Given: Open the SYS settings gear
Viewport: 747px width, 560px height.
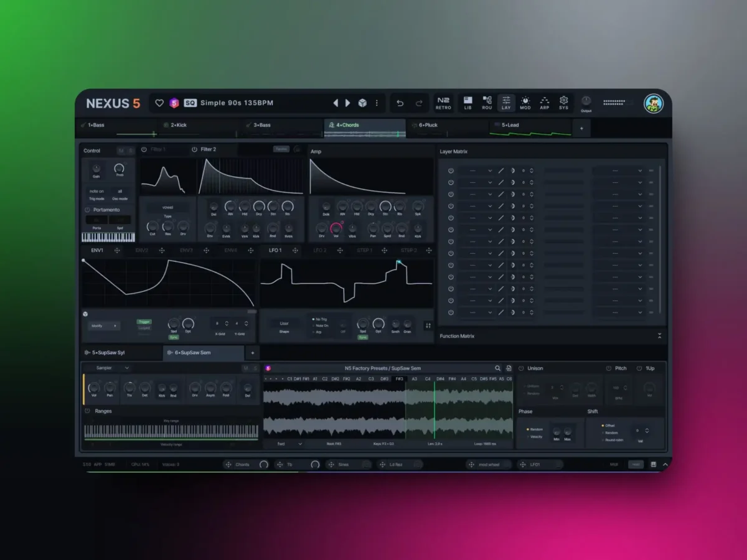Looking at the screenshot, I should pos(563,103).
